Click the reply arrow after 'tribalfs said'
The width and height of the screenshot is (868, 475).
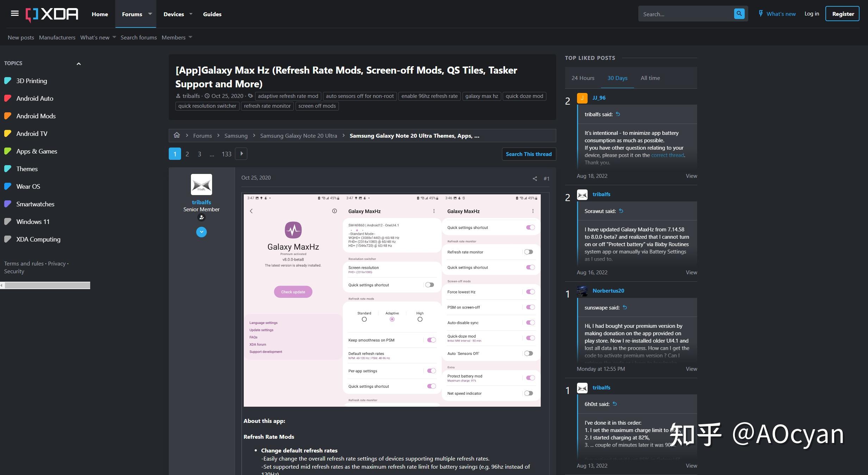click(618, 114)
